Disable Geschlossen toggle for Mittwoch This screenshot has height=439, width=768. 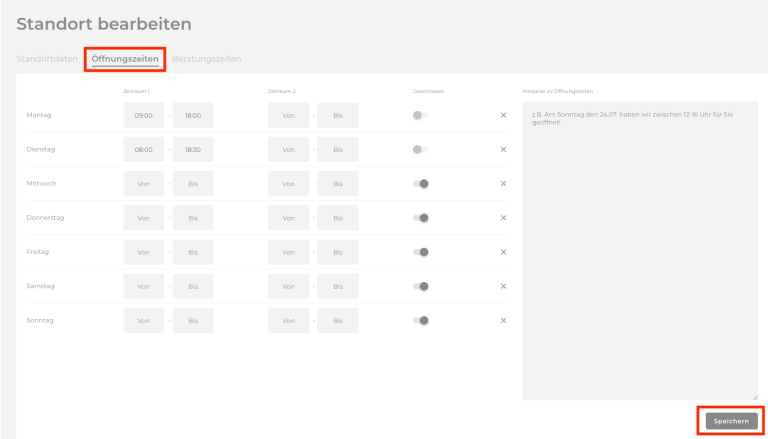[x=420, y=183]
